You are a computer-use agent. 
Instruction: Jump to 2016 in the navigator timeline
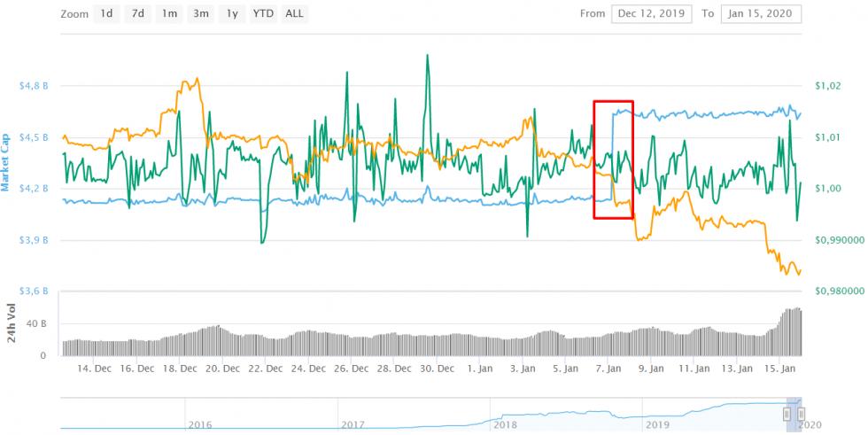(200, 424)
